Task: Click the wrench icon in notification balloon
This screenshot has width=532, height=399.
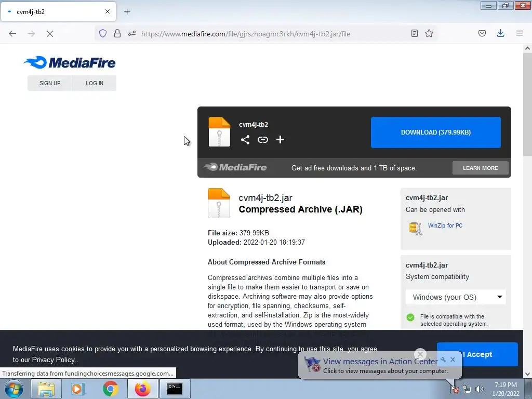Action: pos(443,360)
